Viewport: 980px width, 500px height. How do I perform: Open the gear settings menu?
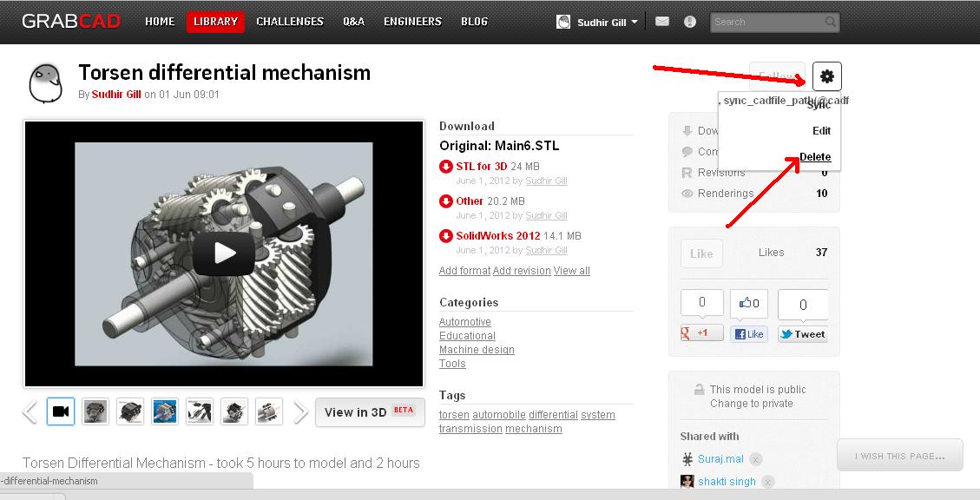click(x=826, y=77)
